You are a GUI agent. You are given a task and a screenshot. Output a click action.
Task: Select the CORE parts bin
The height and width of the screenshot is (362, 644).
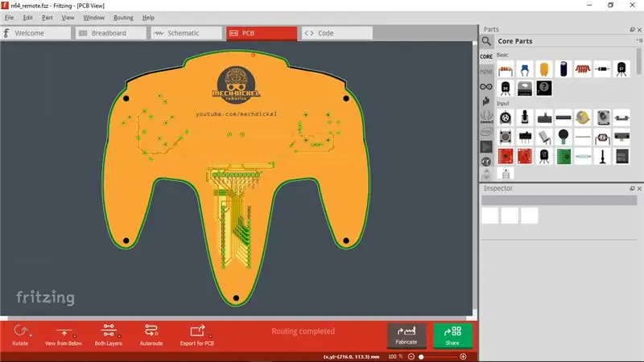pos(486,56)
